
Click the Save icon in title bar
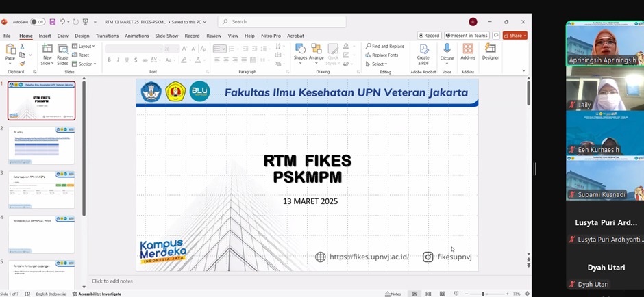coord(53,22)
